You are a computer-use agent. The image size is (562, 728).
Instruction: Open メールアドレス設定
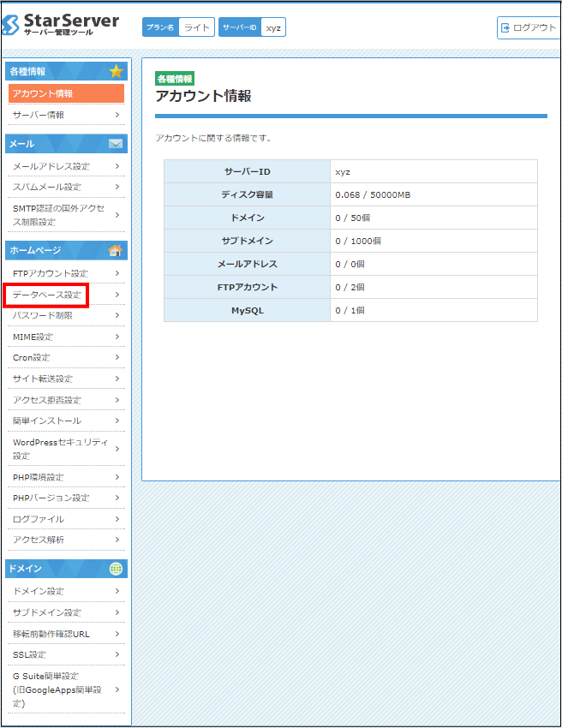(x=66, y=166)
